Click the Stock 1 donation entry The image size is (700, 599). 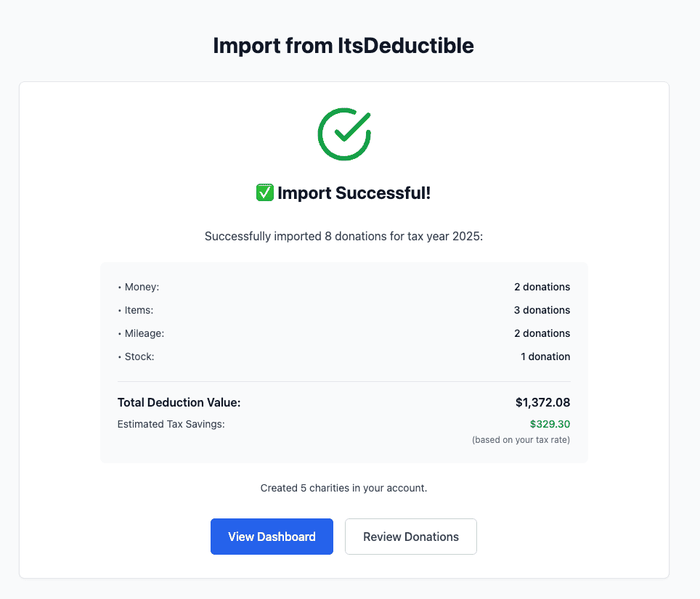pos(545,356)
